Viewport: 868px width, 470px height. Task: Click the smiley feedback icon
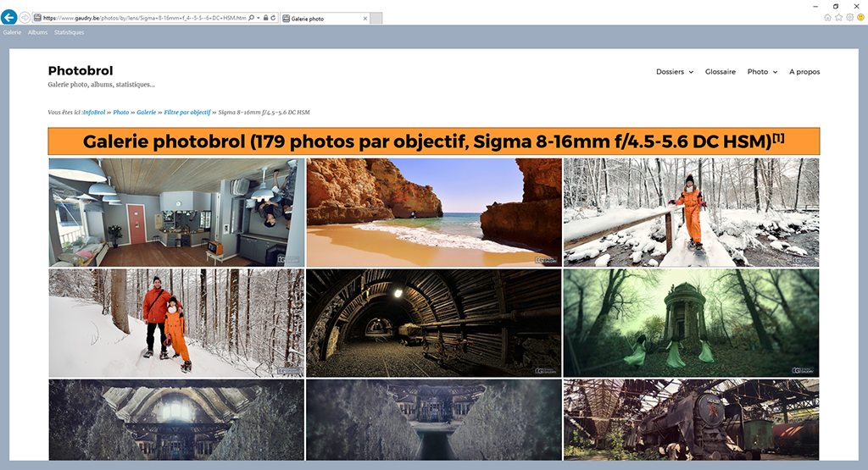pyautogui.click(x=861, y=18)
